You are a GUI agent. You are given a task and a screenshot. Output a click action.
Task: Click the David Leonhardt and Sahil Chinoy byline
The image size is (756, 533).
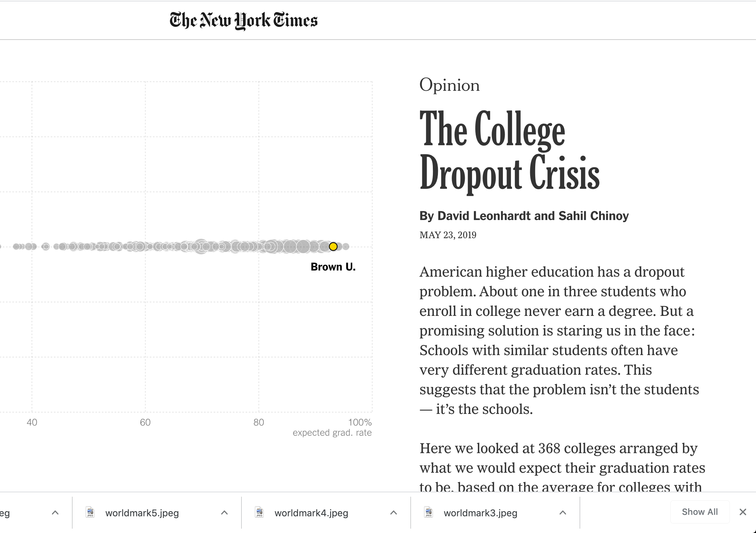pyautogui.click(x=524, y=216)
